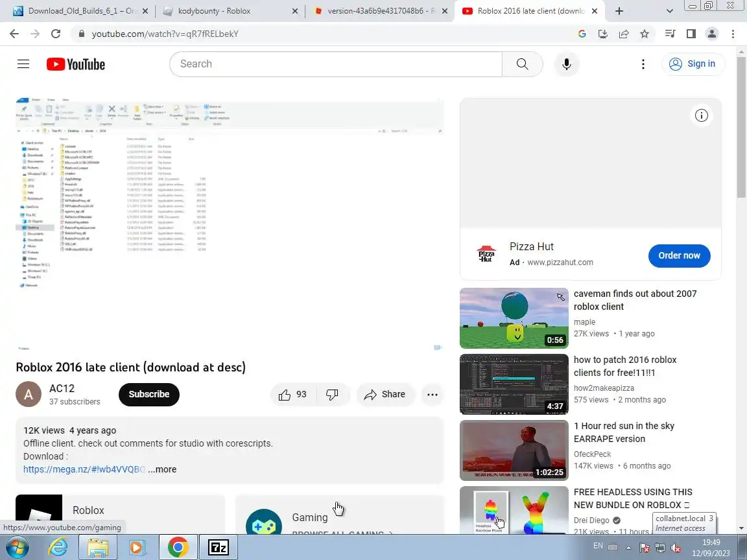The height and width of the screenshot is (560, 747).
Task: Open 7-Zip from taskbar
Action: click(x=218, y=547)
